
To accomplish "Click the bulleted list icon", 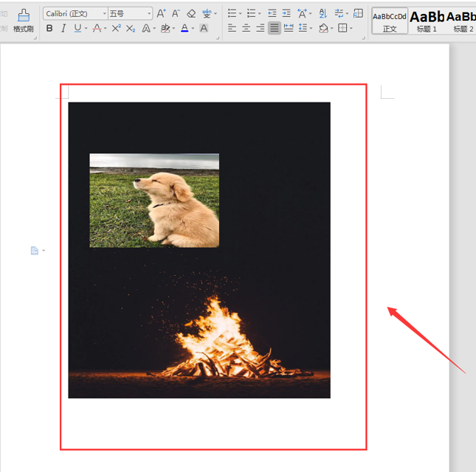I will pyautogui.click(x=232, y=13).
